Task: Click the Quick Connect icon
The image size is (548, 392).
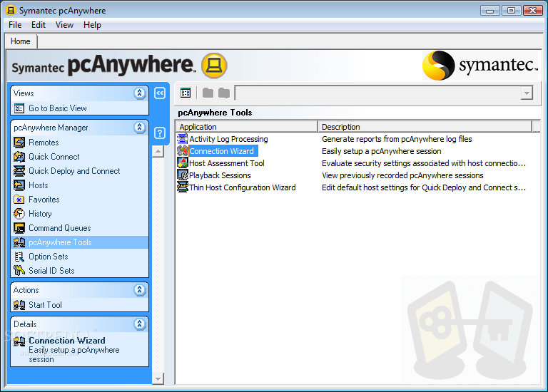Action: 19,157
